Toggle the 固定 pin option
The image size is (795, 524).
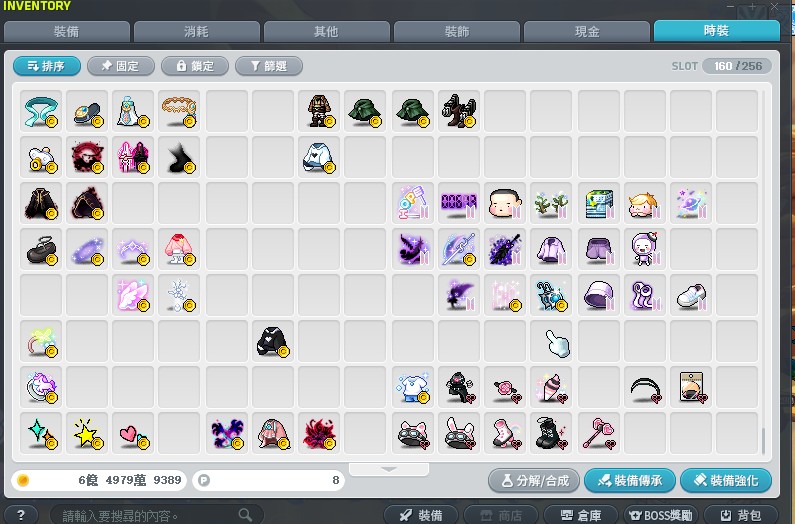point(121,66)
